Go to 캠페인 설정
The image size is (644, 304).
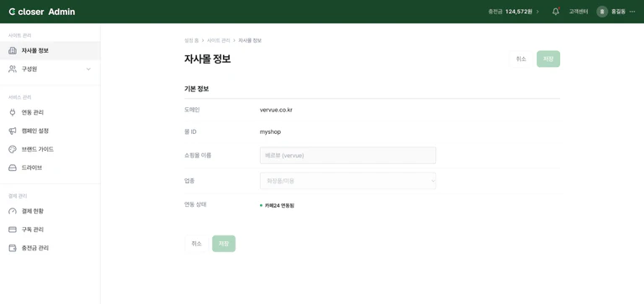[x=49, y=131]
